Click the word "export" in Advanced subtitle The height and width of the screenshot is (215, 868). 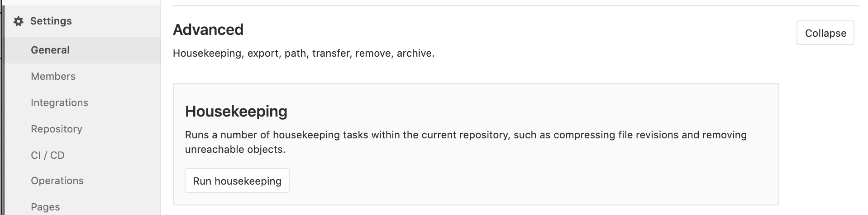(264, 54)
